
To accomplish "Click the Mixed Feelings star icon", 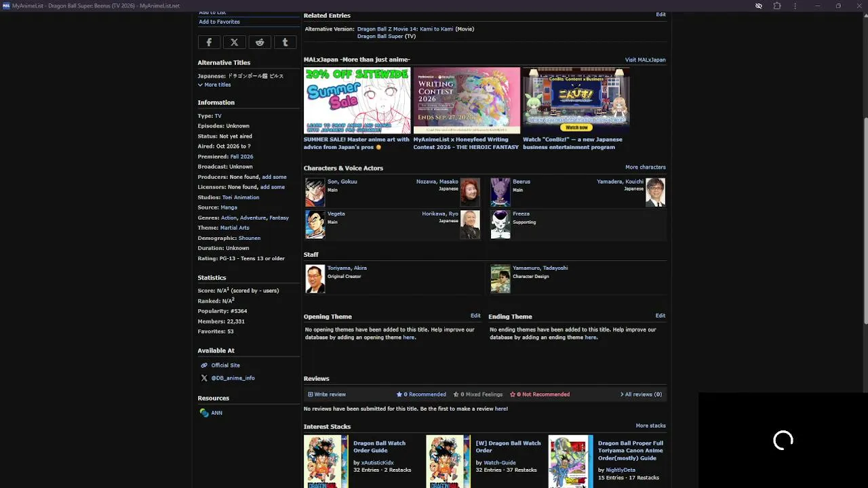I will pos(456,394).
